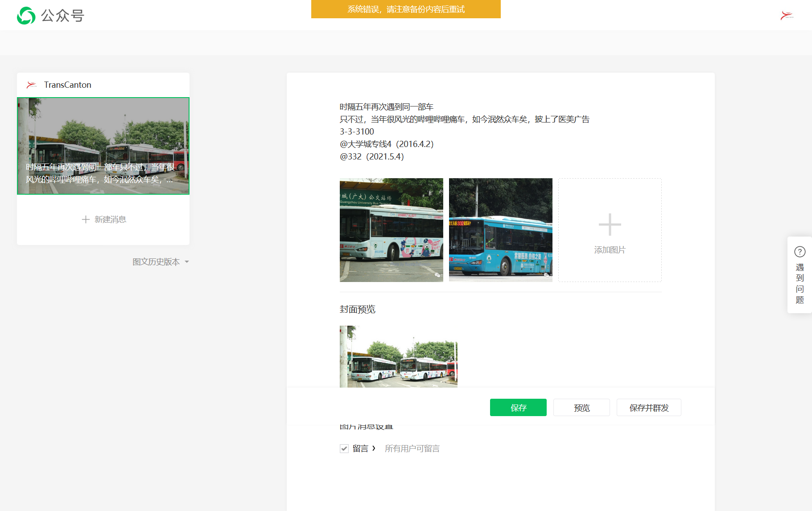Screen dimensions: 812x511
Task: Click the plus icon beside 新建消息
Action: coord(86,219)
